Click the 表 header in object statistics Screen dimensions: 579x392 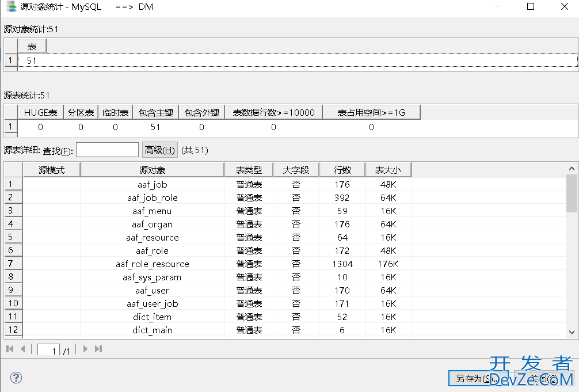click(x=32, y=46)
